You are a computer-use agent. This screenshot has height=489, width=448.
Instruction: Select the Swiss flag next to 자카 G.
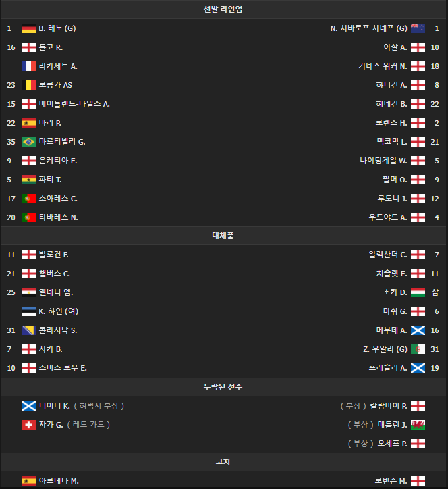28,425
